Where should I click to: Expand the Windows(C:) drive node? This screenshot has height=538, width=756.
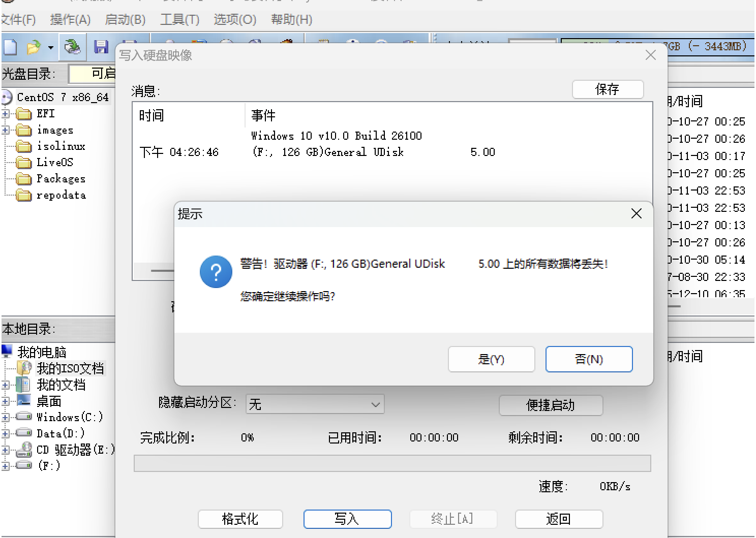6,418
